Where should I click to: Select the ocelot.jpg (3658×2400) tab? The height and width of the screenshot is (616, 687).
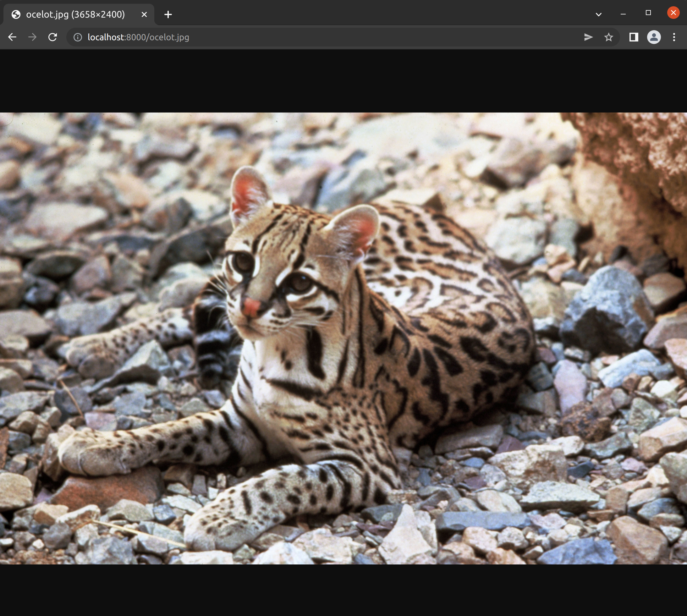pyautogui.click(x=79, y=14)
